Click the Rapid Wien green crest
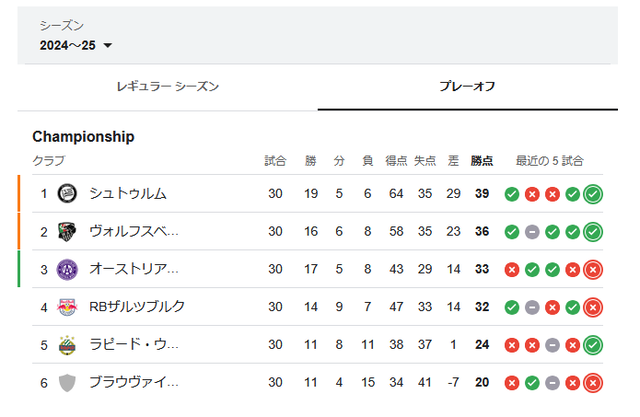 68,345
